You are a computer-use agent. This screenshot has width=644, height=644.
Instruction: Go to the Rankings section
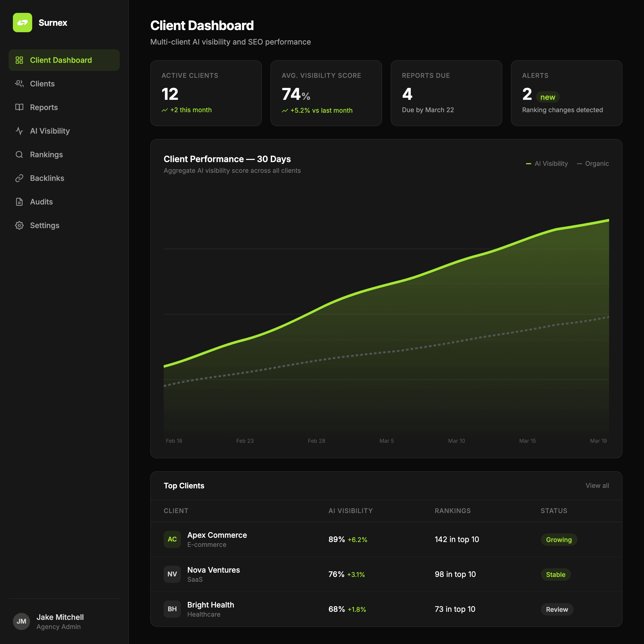(46, 155)
